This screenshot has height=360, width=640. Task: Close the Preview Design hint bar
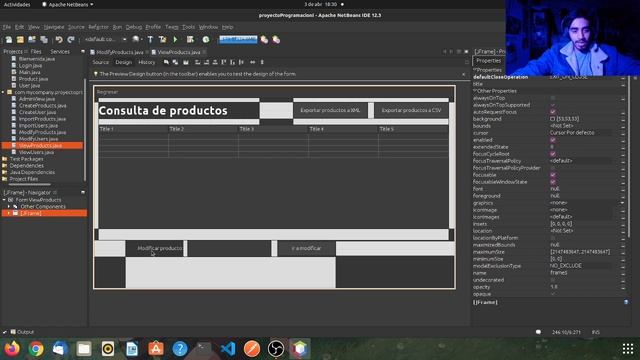click(x=463, y=74)
